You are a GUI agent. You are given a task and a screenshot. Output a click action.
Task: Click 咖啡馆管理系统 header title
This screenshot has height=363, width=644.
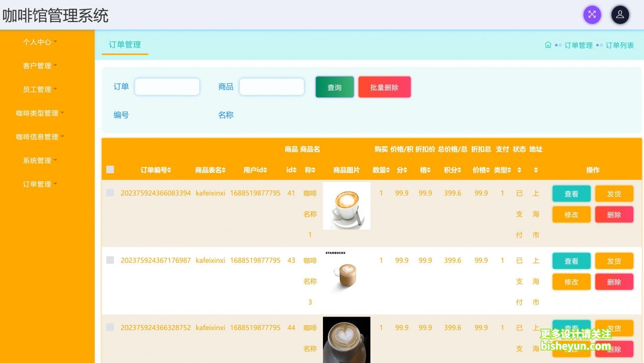56,15
